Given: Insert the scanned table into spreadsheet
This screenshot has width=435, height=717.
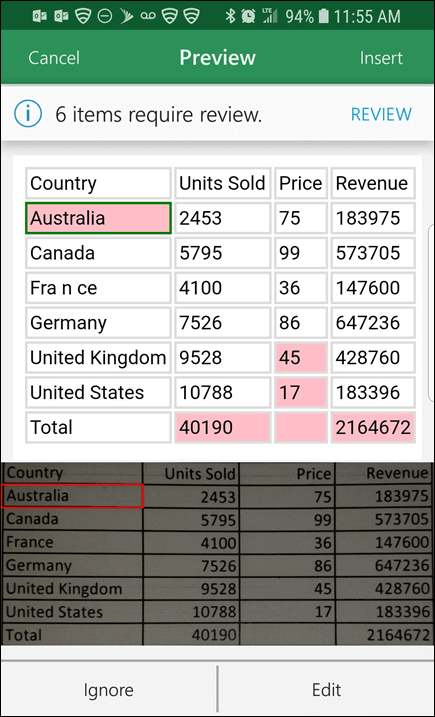Looking at the screenshot, I should [x=381, y=58].
